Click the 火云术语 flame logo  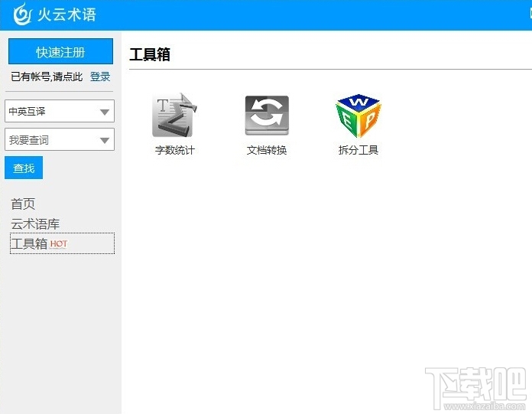pos(22,15)
